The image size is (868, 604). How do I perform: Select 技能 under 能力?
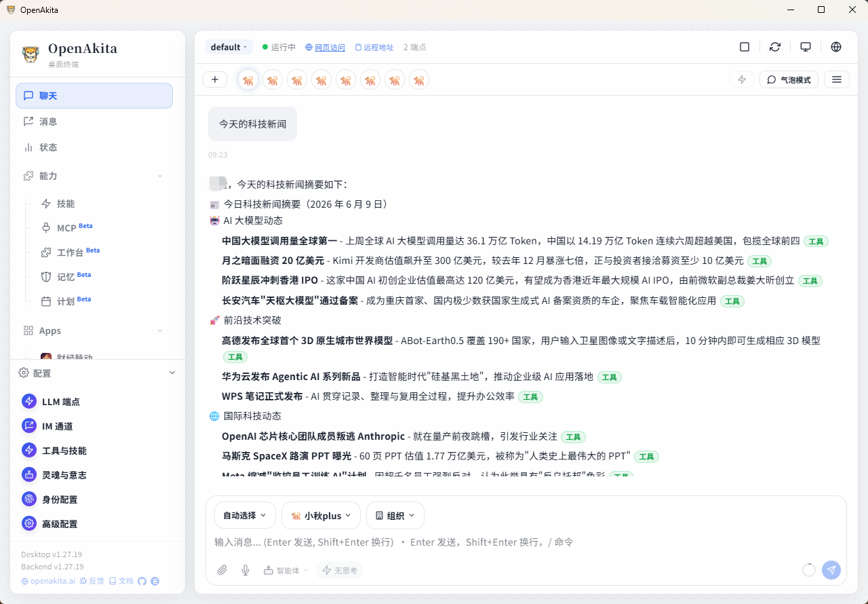(x=103, y=204)
